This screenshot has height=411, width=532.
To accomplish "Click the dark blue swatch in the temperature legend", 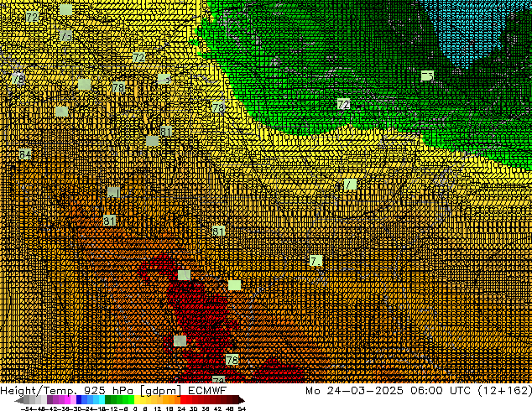I will coord(79,399).
